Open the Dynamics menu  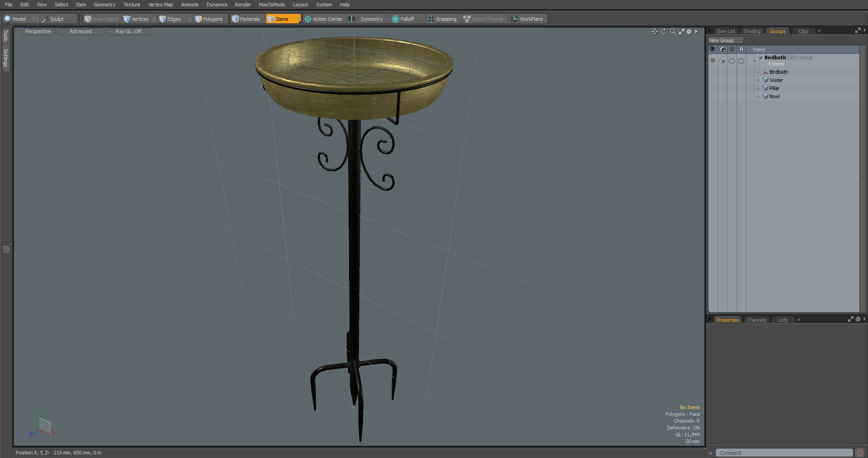pos(217,5)
